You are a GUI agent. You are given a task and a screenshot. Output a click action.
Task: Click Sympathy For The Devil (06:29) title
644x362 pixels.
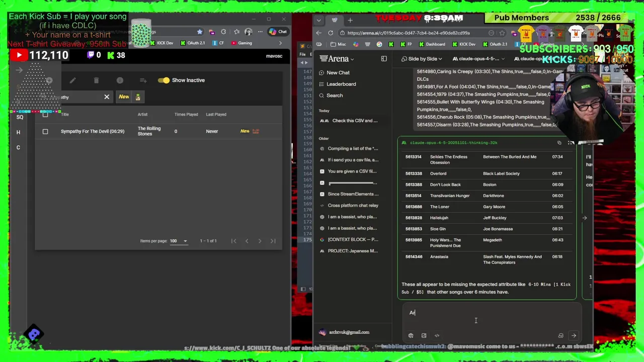[93, 131]
